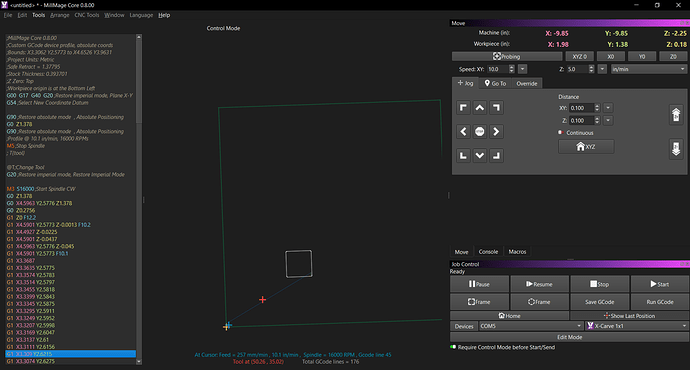Open the Z speed presets dropdown
Screen dimensions: 690x370
pyautogui.click(x=602, y=69)
